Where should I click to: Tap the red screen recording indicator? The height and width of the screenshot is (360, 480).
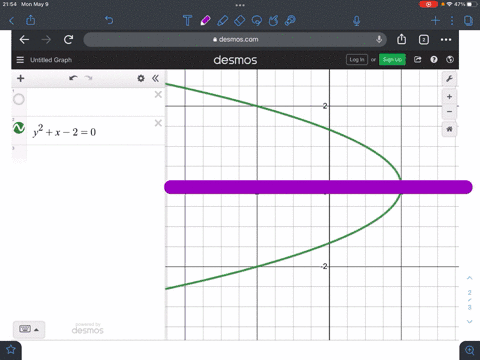click(428, 4)
